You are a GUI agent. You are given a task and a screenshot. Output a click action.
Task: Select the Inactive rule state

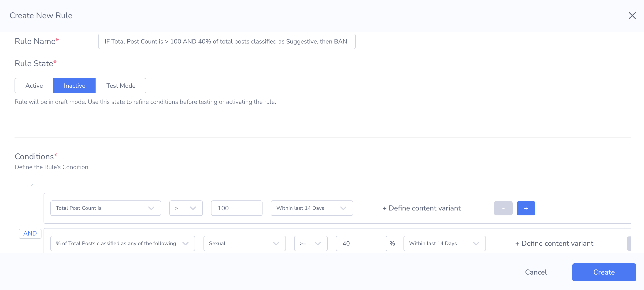74,86
